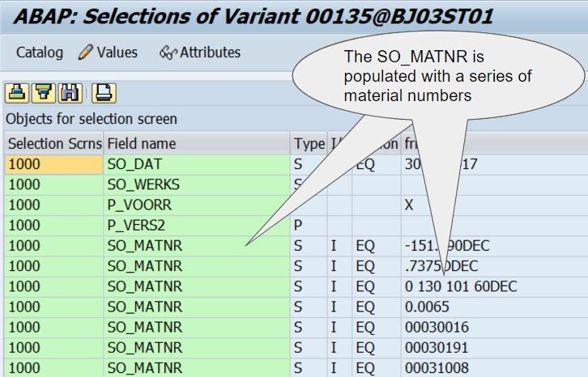Click the print list icon
Viewport: 588px width, 377px height.
104,92
